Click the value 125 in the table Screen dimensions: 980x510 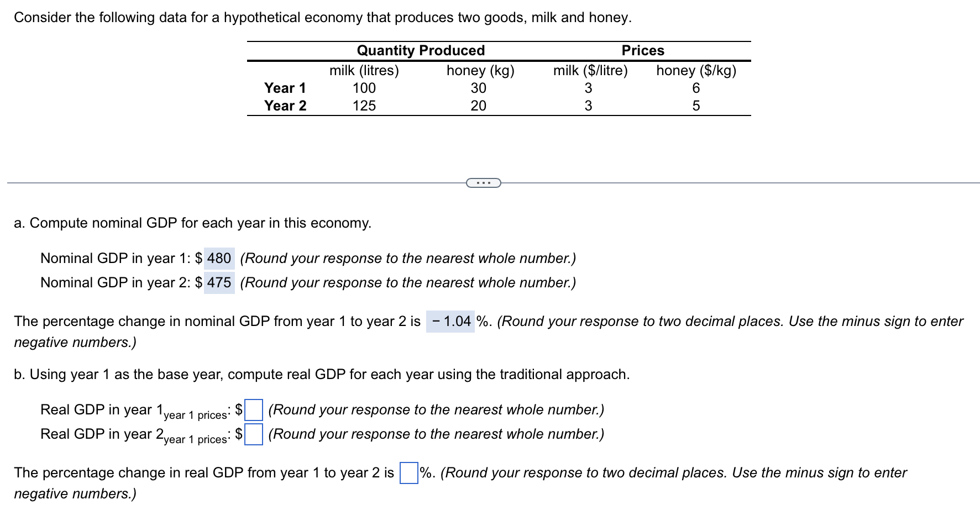(x=364, y=106)
